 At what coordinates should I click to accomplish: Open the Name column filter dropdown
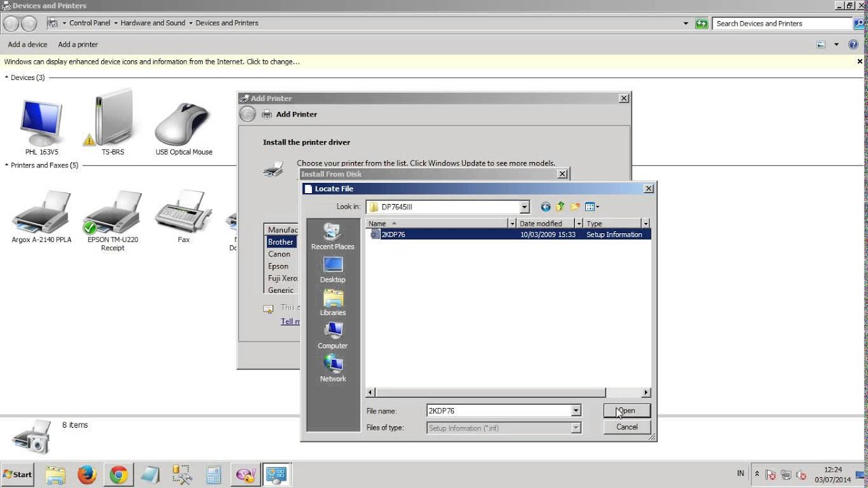(x=512, y=223)
